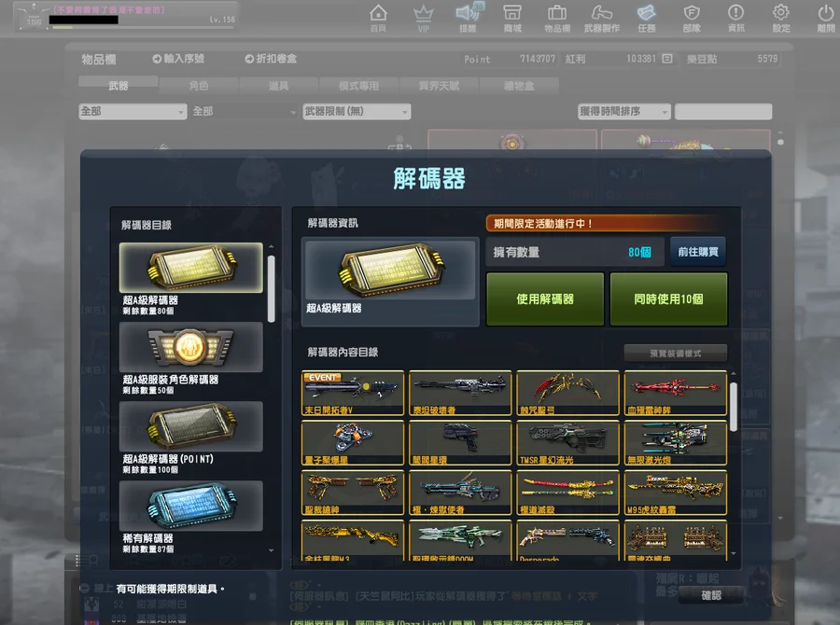
Task: Open the 設定 settings gear icon
Action: (781, 18)
